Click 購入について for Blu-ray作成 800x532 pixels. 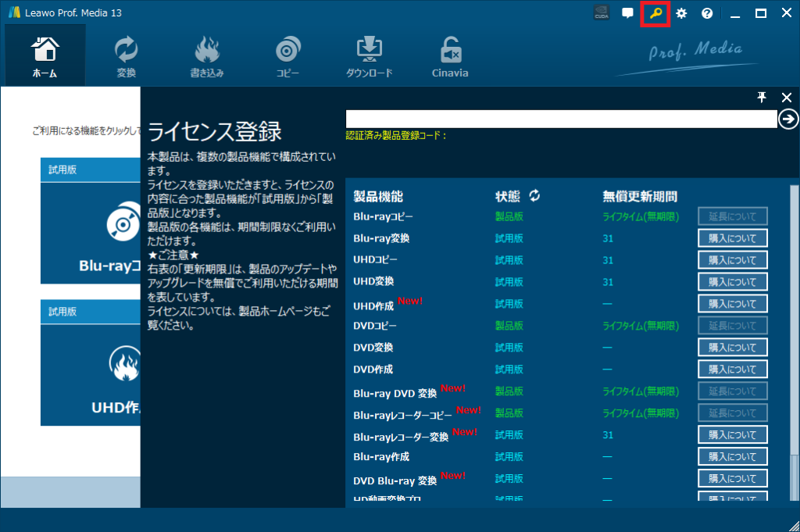733,457
